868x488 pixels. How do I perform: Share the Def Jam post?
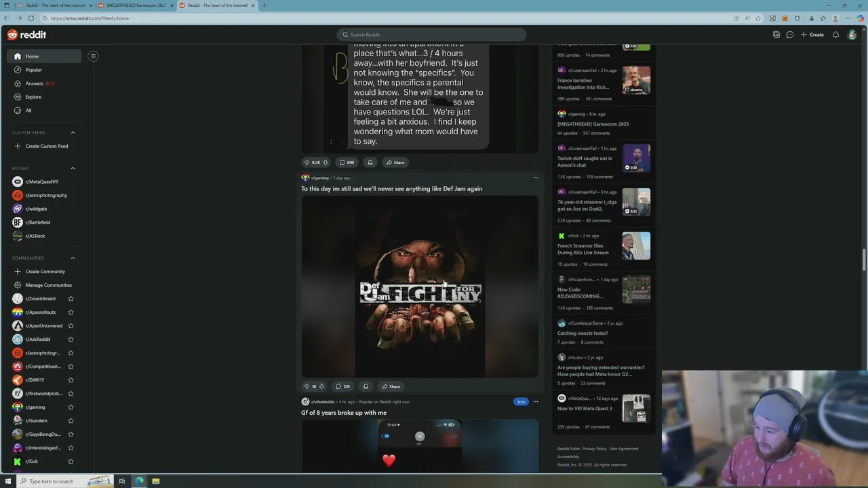[391, 386]
